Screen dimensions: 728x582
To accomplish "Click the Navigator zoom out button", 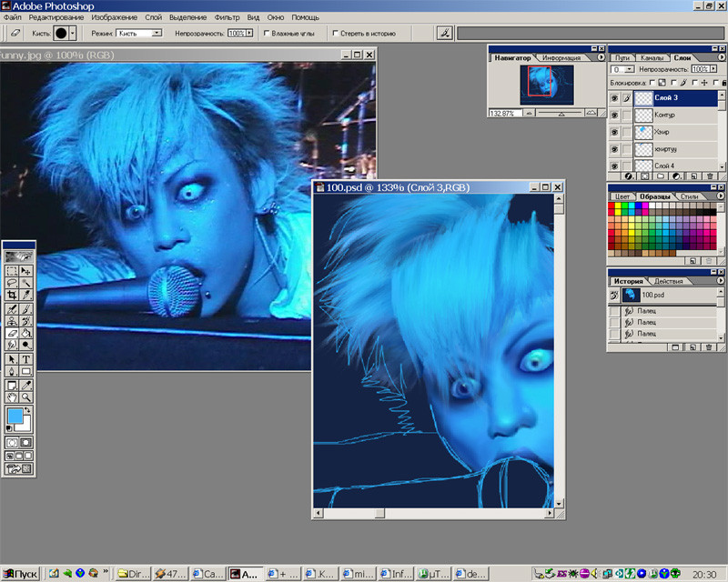I will (529, 113).
